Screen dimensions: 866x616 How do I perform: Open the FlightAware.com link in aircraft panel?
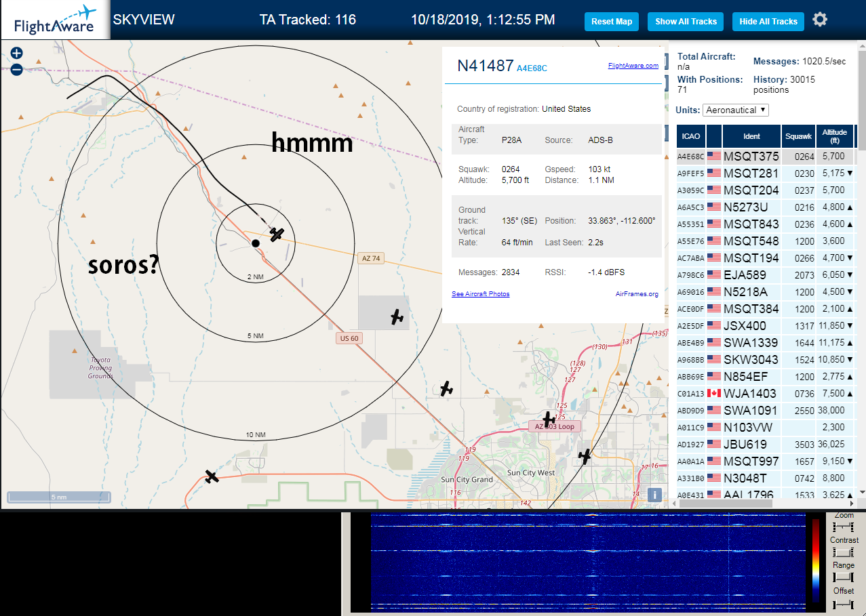pyautogui.click(x=633, y=66)
